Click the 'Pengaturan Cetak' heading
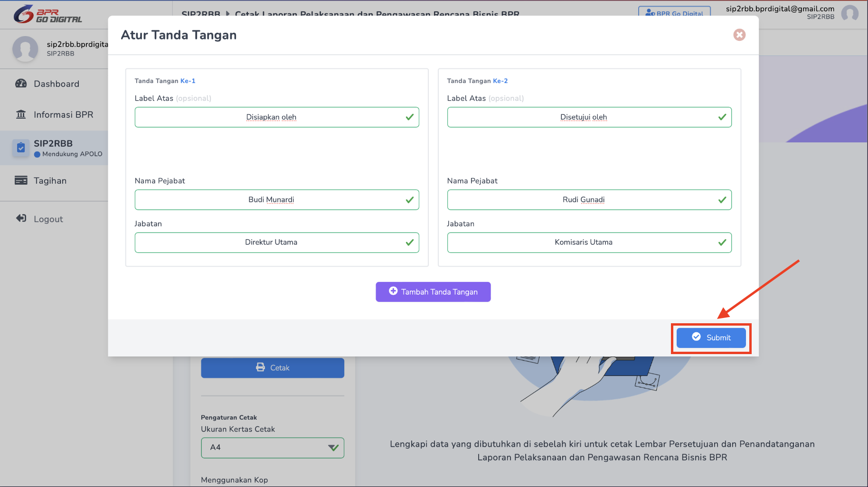Image resolution: width=868 pixels, height=487 pixels. (229, 418)
